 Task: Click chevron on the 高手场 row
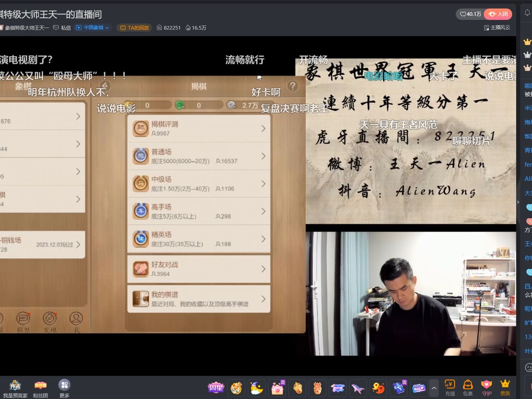[263, 211]
